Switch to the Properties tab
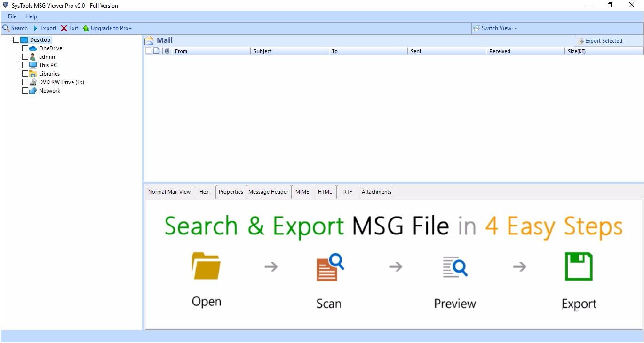Image resolution: width=644 pixels, height=343 pixels. point(231,192)
